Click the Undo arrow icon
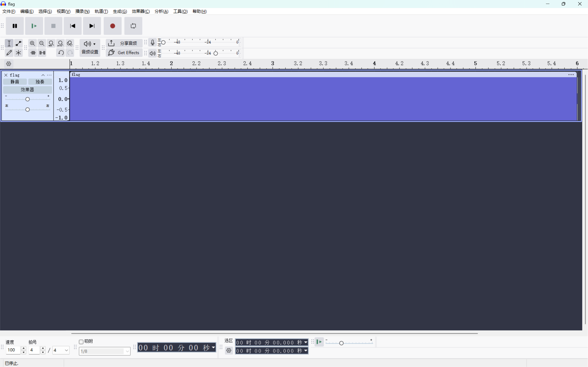 61,53
